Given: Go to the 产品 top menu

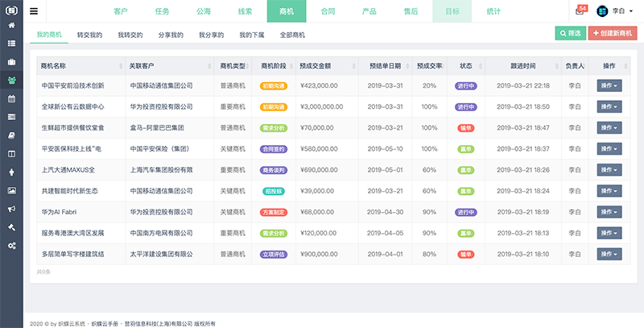Looking at the screenshot, I should coord(369,11).
